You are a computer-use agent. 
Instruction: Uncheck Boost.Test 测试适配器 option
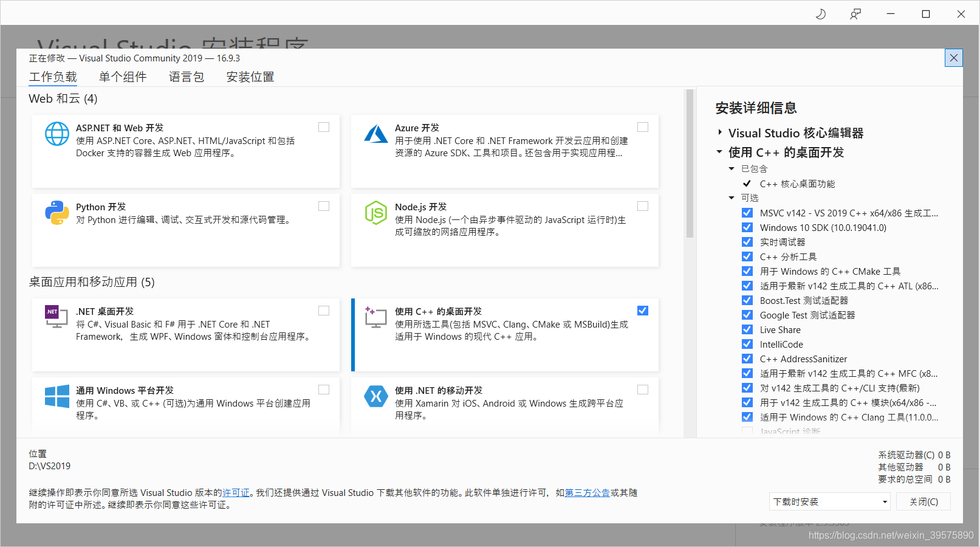pos(747,300)
